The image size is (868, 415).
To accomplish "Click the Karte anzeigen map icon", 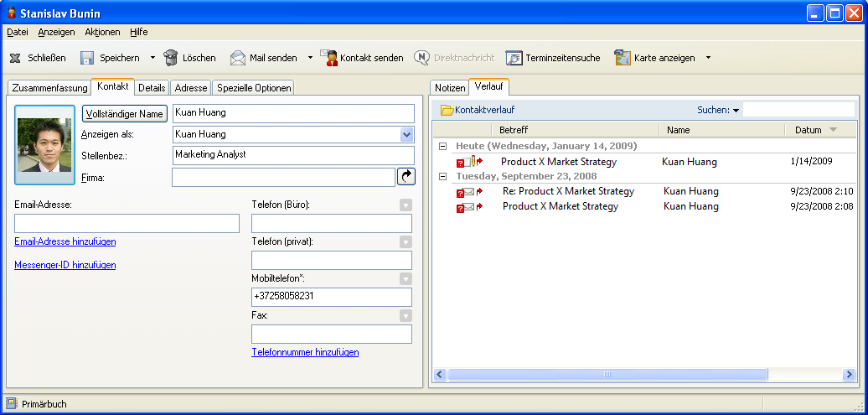I will point(622,58).
